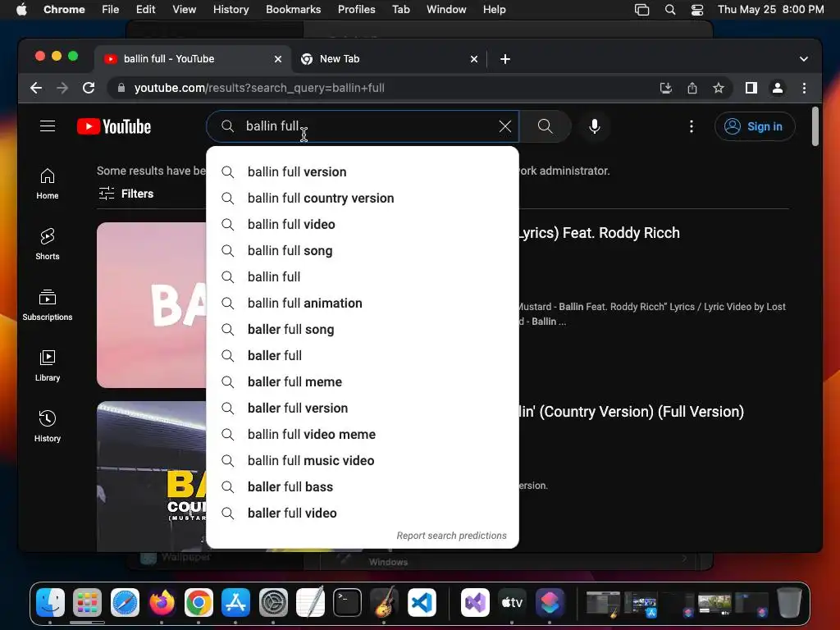Image resolution: width=840 pixels, height=630 pixels.
Task: Search with your voice microphone icon
Action: click(594, 126)
